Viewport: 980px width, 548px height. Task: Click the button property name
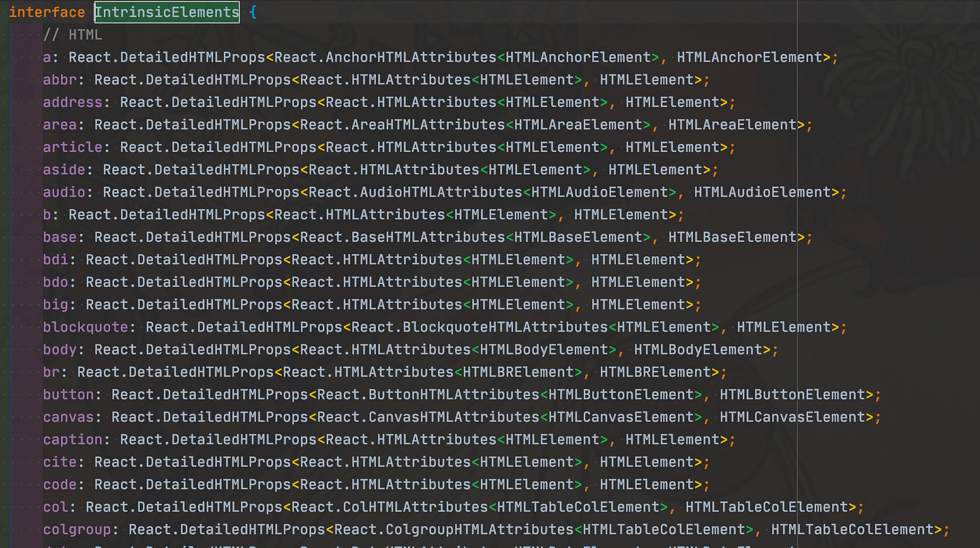[67, 394]
